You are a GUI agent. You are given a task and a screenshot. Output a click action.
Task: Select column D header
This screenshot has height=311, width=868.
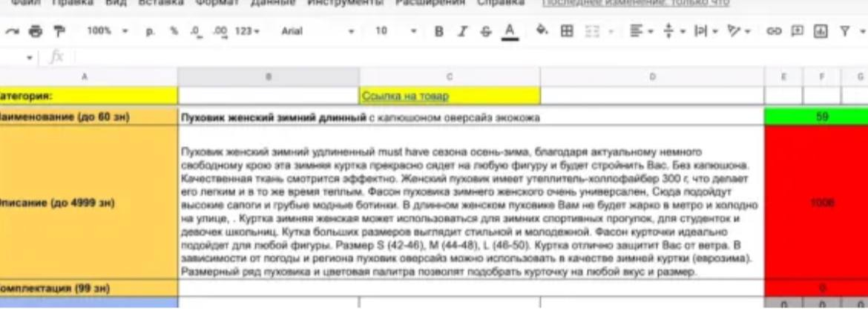pos(652,77)
